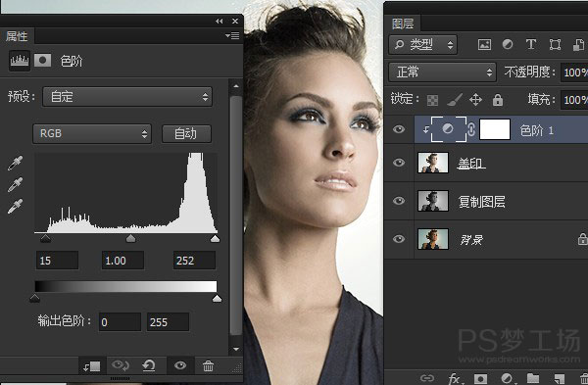The image size is (588, 385).
Task: Reset adjustment to defaults icon
Action: [149, 365]
